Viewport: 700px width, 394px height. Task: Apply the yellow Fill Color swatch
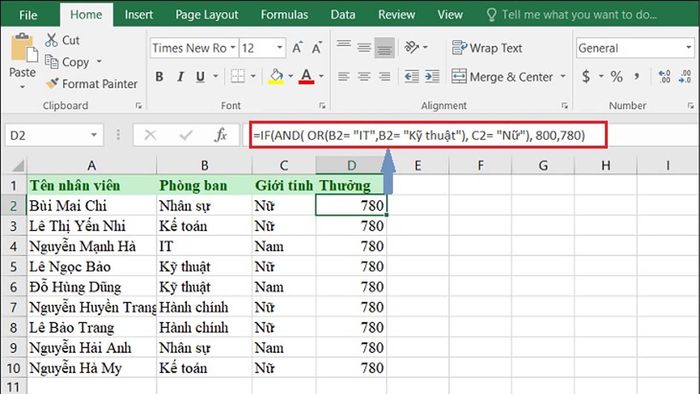276,76
